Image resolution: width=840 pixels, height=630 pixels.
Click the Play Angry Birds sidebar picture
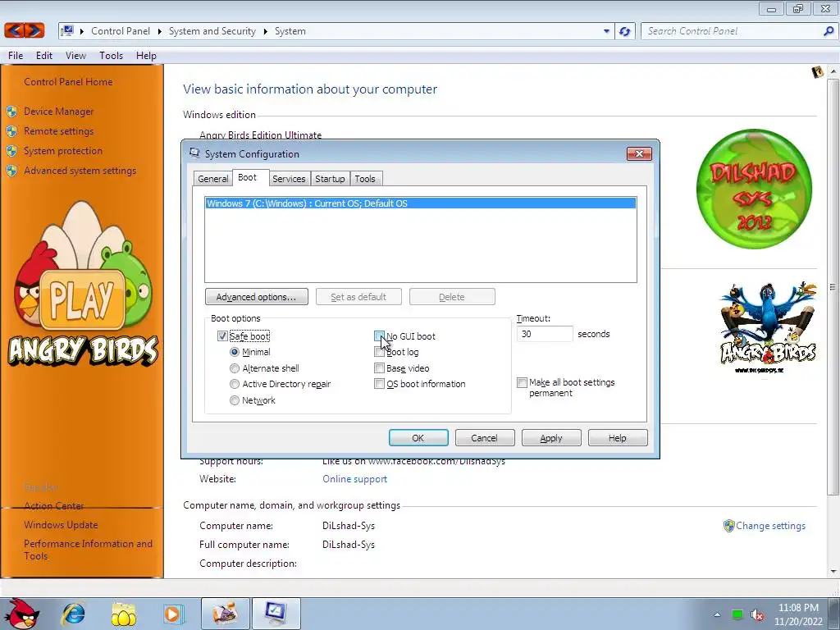click(x=82, y=284)
